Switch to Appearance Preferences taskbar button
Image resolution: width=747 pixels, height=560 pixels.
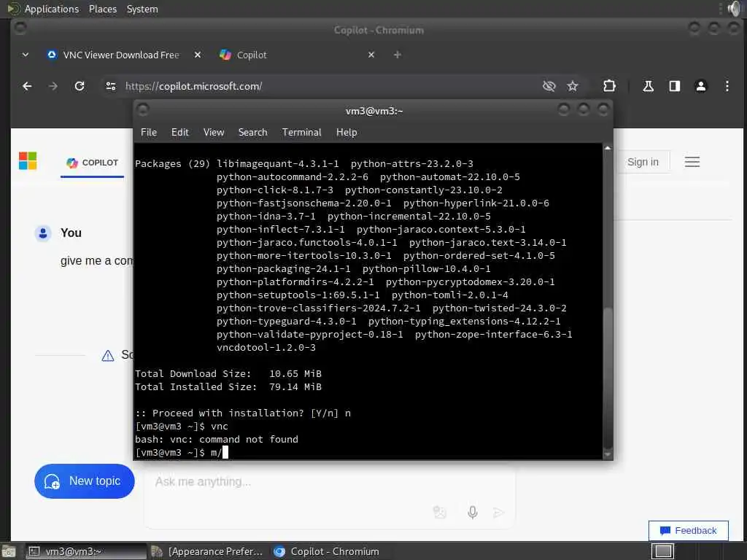207,551
